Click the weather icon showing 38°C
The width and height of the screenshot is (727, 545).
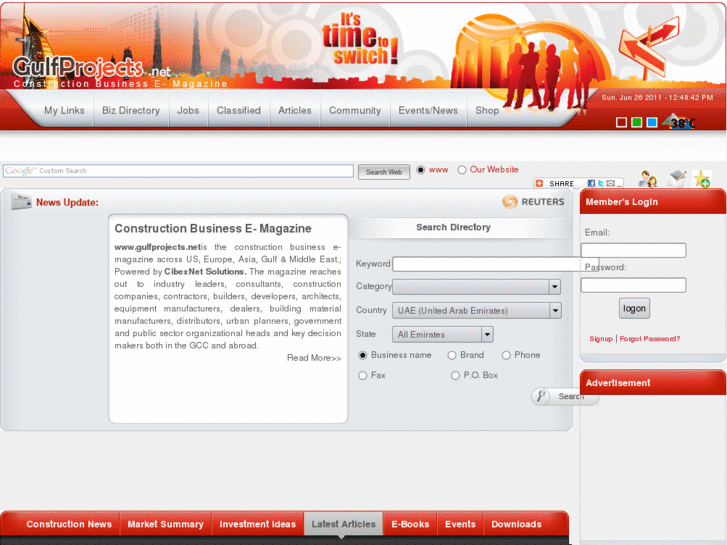tap(679, 122)
